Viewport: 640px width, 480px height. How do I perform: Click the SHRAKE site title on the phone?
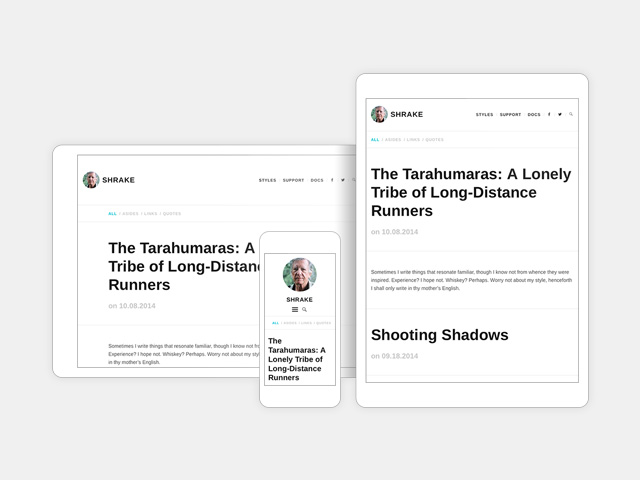coord(299,300)
